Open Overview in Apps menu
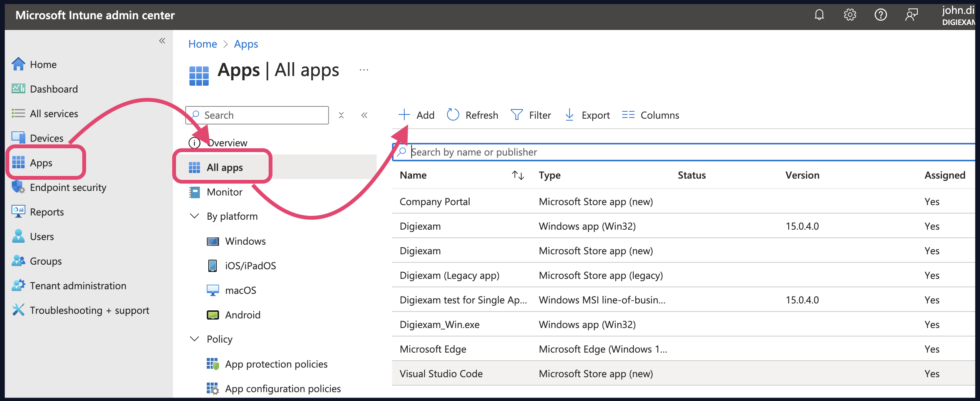 227,143
